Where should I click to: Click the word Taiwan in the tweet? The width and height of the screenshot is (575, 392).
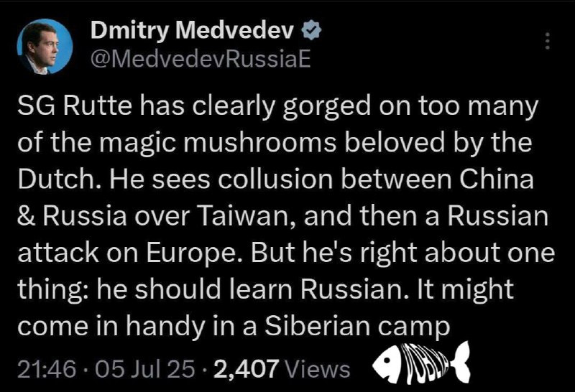click(x=245, y=216)
